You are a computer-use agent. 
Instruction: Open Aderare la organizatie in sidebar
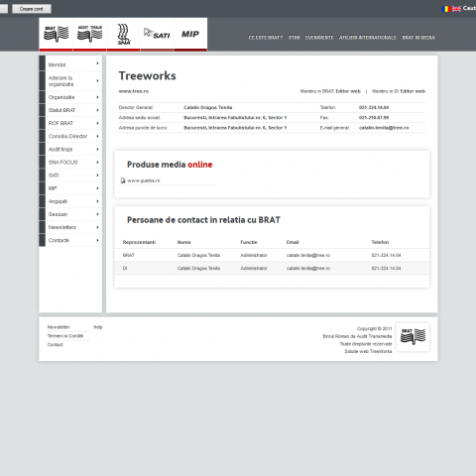point(60,81)
